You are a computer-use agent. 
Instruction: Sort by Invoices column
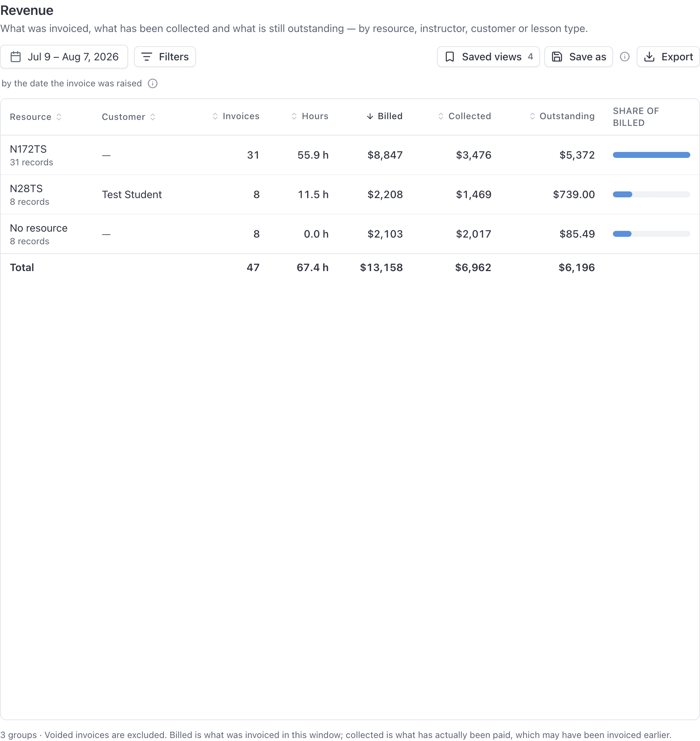(236, 116)
